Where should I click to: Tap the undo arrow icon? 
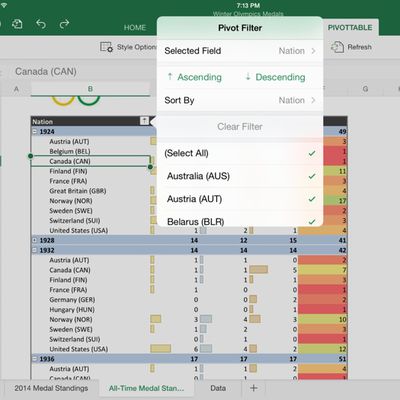41,24
